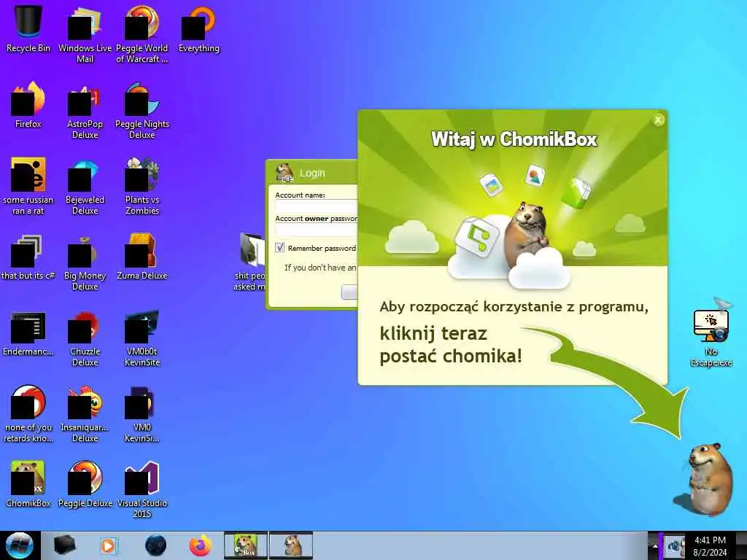
Task: Launch the Everything search shortcut
Action: click(x=198, y=28)
